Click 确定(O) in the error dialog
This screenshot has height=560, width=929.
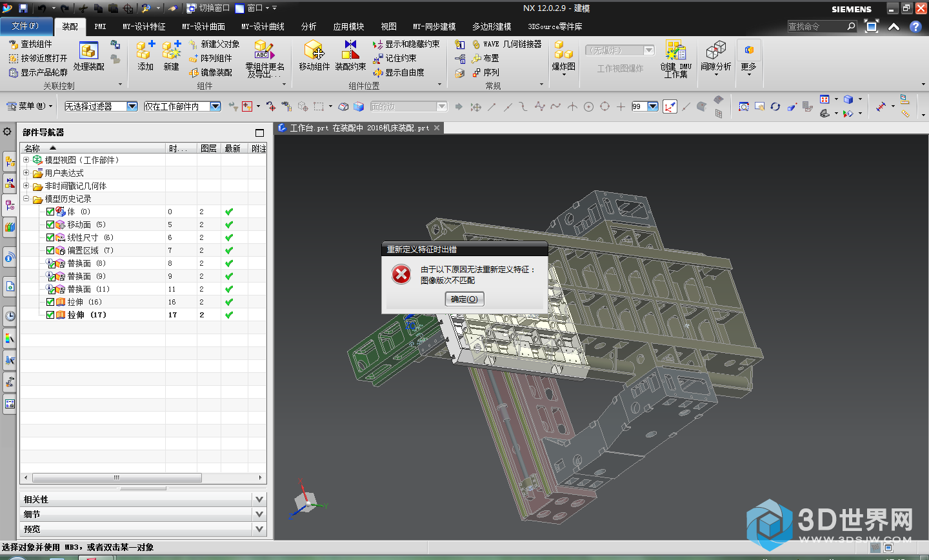[x=464, y=299]
